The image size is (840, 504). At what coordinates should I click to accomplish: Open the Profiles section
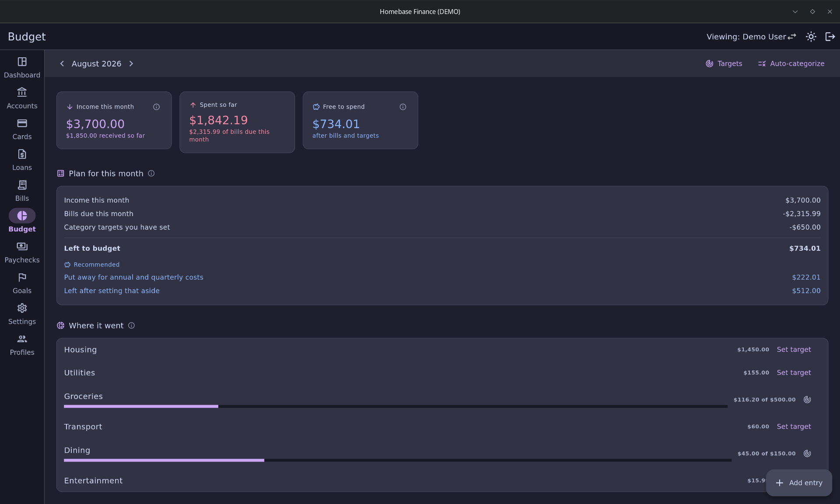point(22,345)
